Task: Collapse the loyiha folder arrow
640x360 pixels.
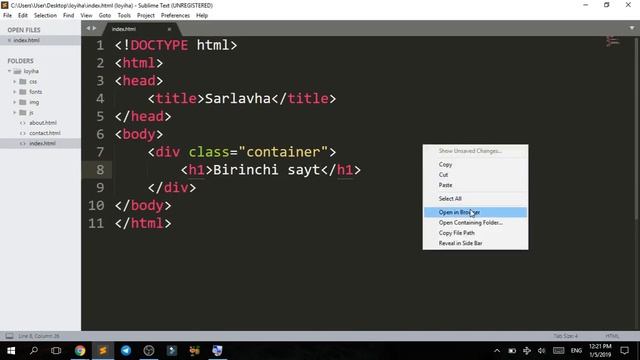Action: [9, 71]
